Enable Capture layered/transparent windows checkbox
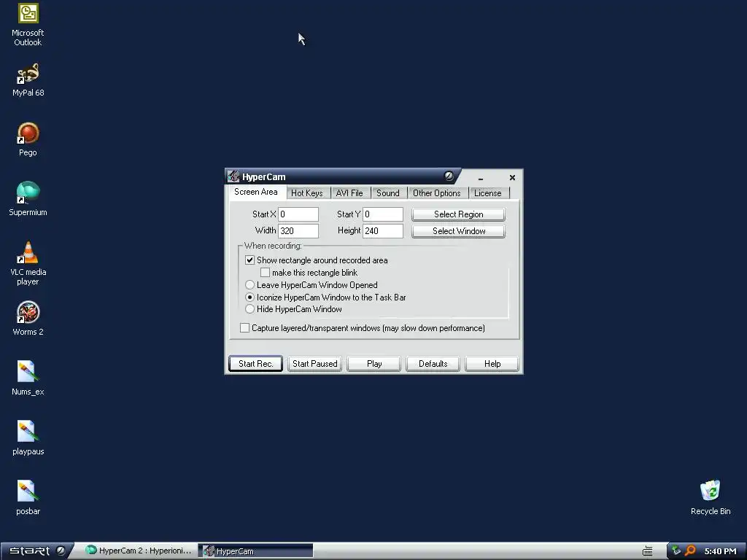 point(244,327)
